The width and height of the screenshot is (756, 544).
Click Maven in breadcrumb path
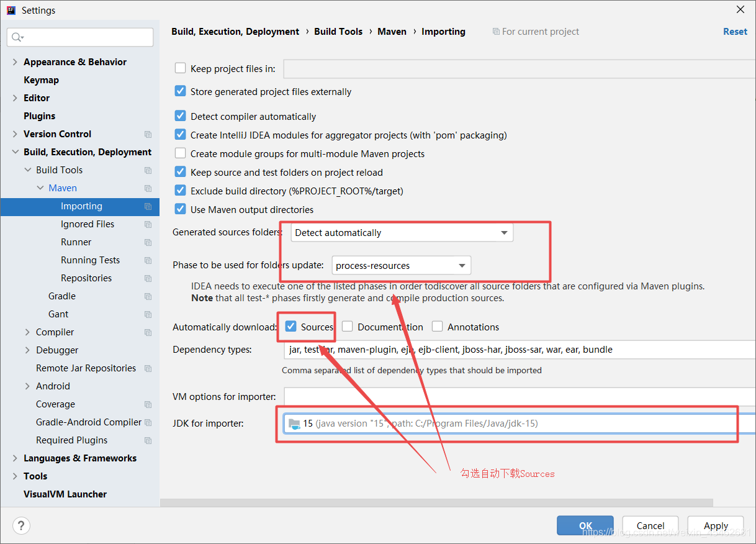click(392, 32)
